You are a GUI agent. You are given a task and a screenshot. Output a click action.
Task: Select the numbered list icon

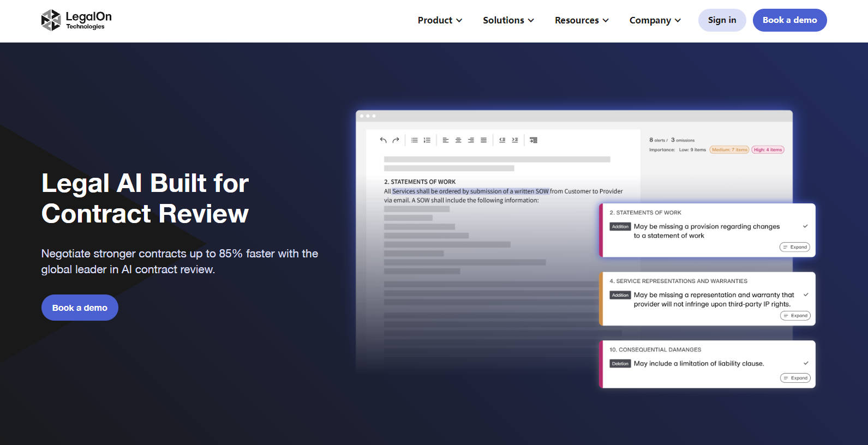point(427,140)
